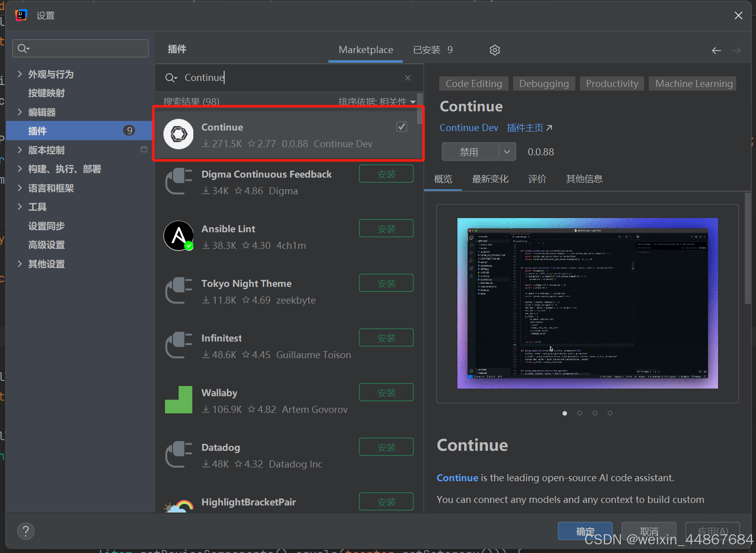Click the 取消 cancel button
This screenshot has width=756, height=553.
click(649, 531)
